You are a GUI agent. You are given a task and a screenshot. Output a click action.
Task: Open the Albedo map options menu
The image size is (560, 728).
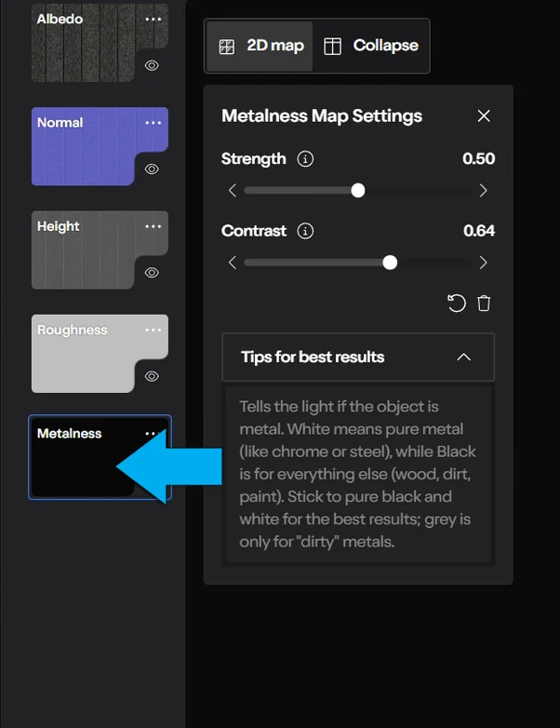[153, 19]
